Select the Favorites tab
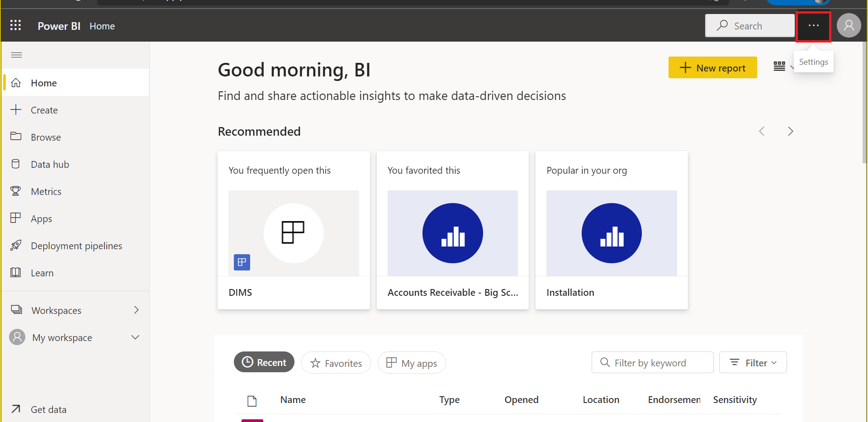This screenshot has height=422, width=868. 336,363
